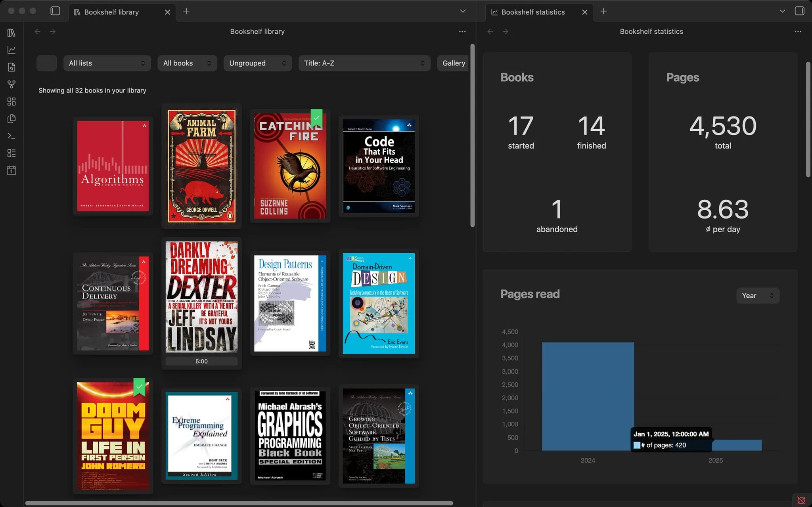Click the library pane vertical scrollbar
Image resolution: width=812 pixels, height=507 pixels.
click(472, 136)
